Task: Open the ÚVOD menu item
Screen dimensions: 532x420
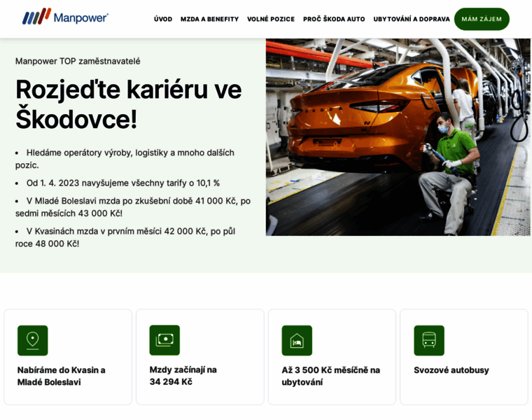Action: click(163, 20)
